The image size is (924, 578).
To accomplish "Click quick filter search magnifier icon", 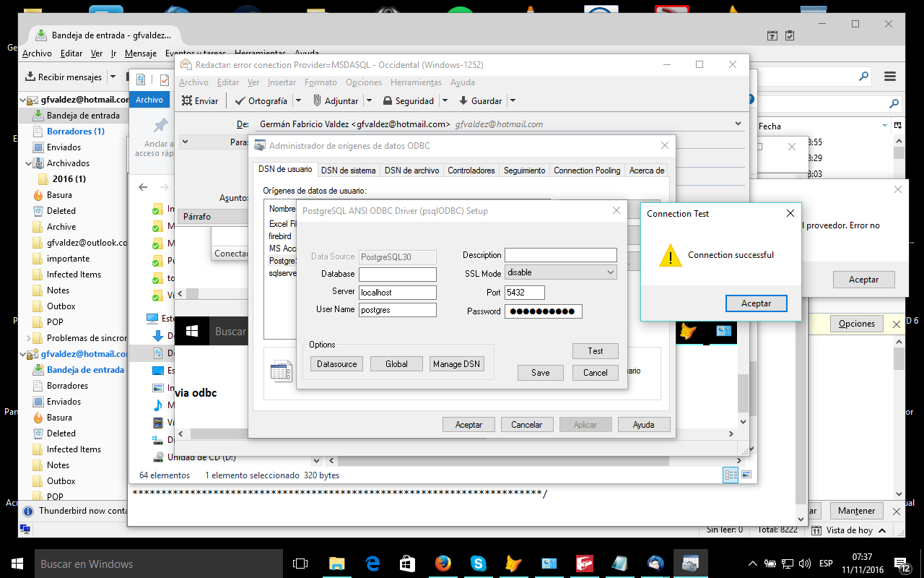I will pyautogui.click(x=894, y=103).
